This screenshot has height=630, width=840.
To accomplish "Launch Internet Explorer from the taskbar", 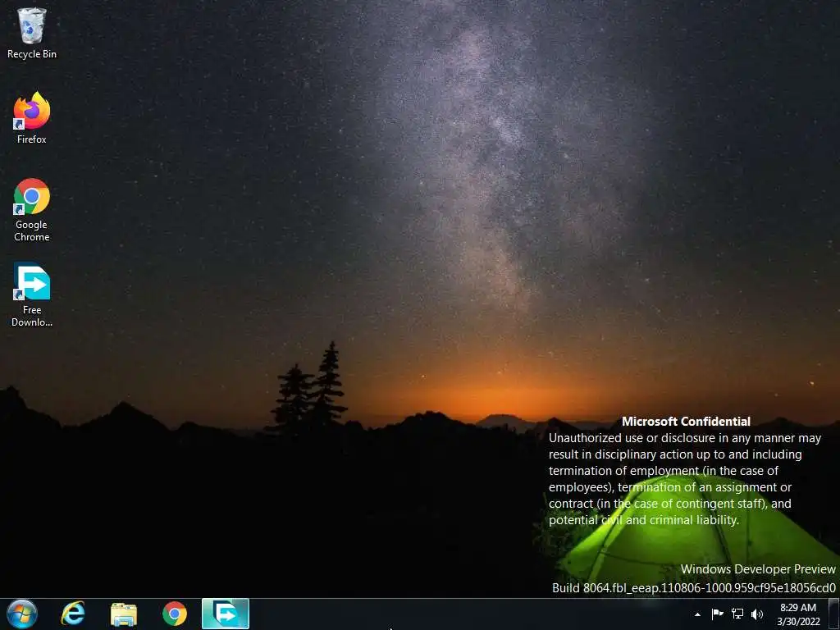I will point(73,614).
